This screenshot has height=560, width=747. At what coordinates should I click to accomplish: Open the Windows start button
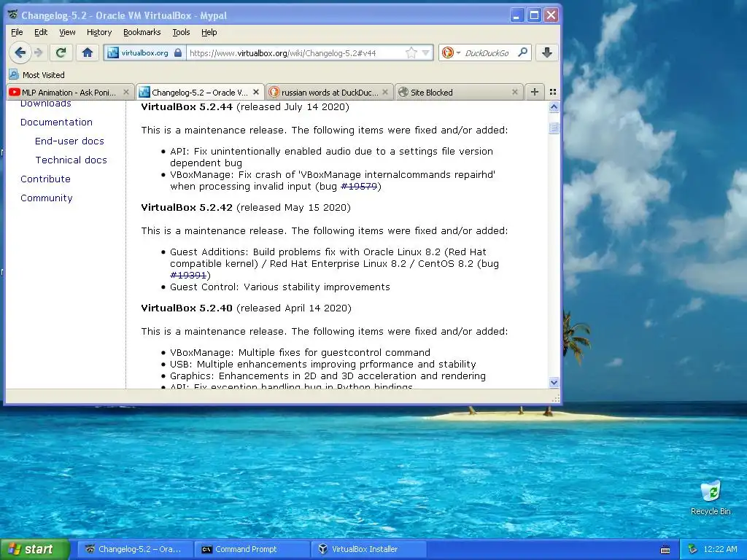click(x=34, y=549)
